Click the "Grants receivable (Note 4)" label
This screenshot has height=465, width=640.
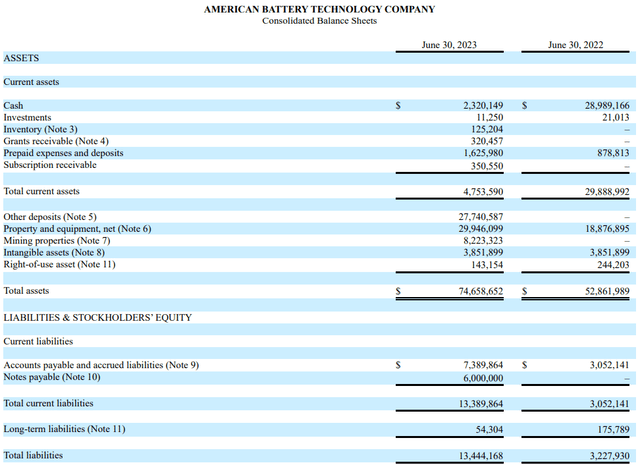pyautogui.click(x=56, y=141)
